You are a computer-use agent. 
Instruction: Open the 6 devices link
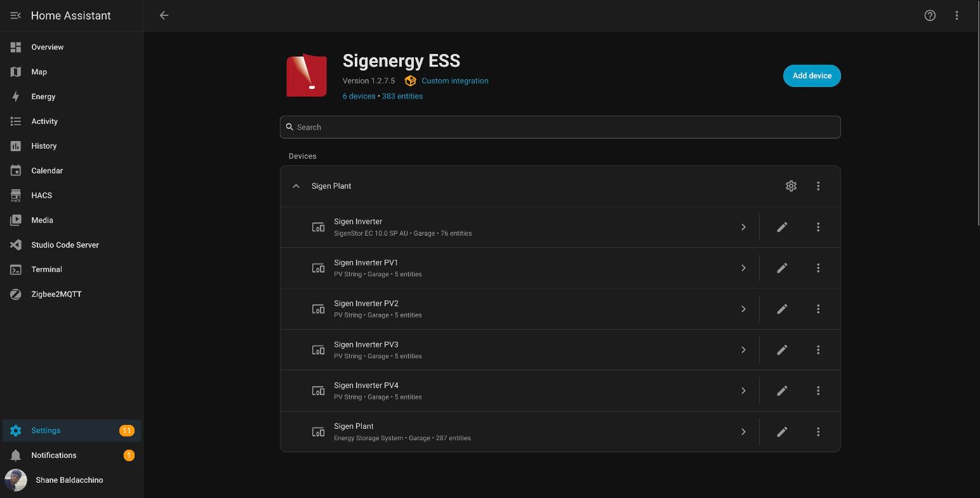pos(359,96)
